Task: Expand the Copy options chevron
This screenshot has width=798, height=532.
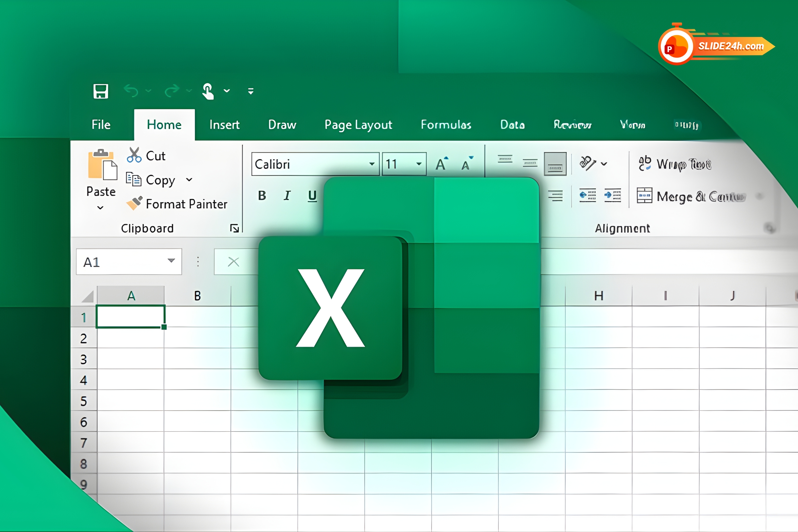Action: [189, 180]
